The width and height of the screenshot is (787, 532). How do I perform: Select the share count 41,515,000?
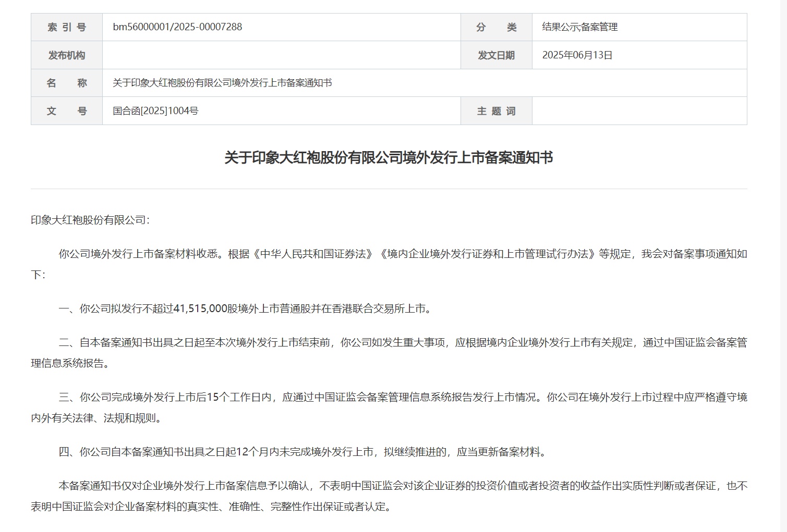200,308
